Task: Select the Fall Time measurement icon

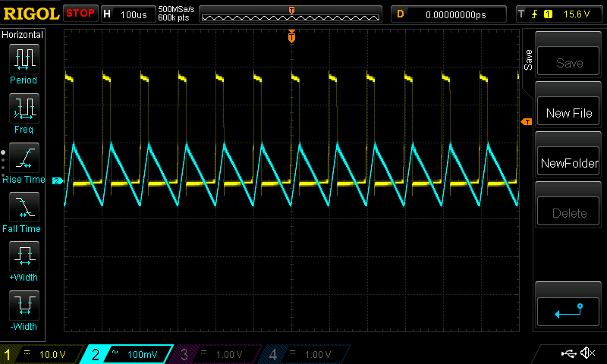Action: 24,206
